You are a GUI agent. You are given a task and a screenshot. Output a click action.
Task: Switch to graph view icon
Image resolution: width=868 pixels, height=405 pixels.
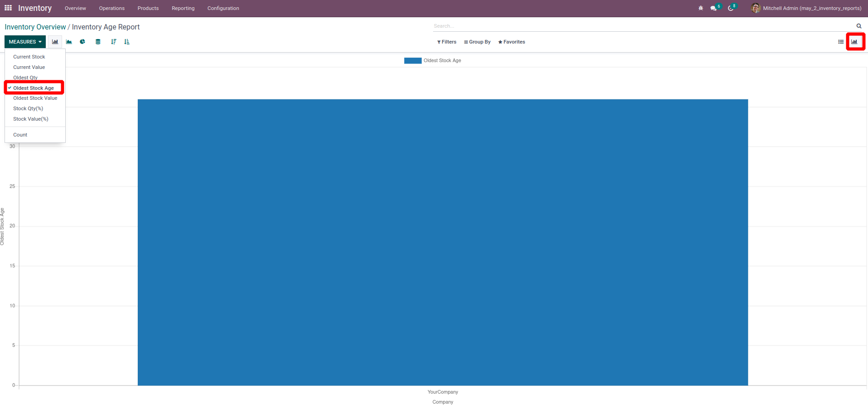854,42
